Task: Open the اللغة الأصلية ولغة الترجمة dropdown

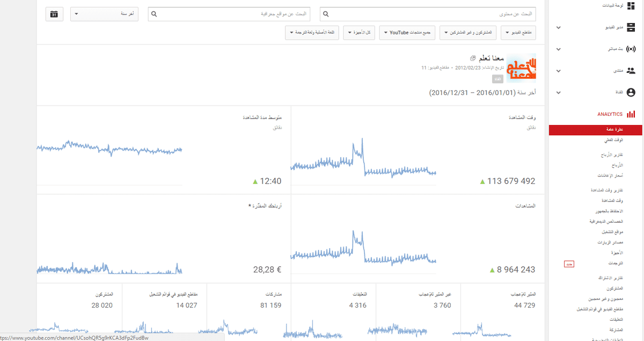Action: tap(312, 33)
